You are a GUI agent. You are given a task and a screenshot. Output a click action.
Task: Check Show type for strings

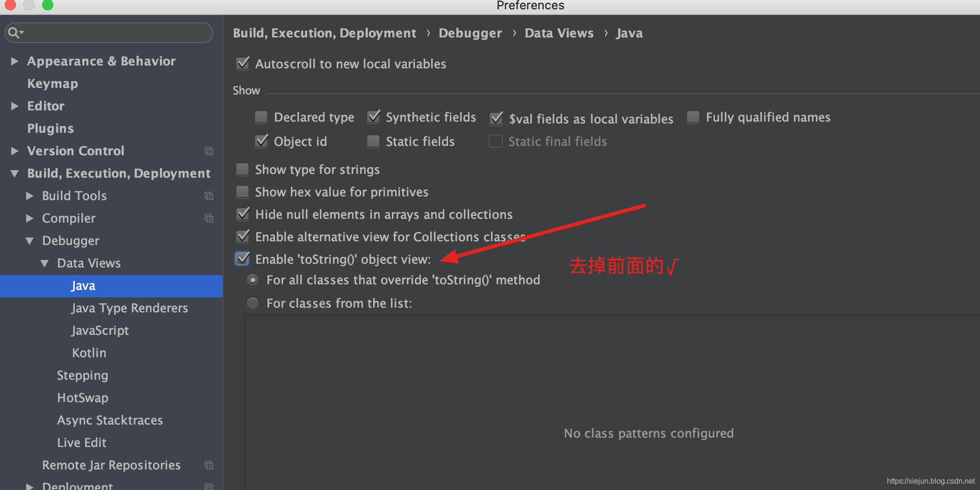click(242, 169)
